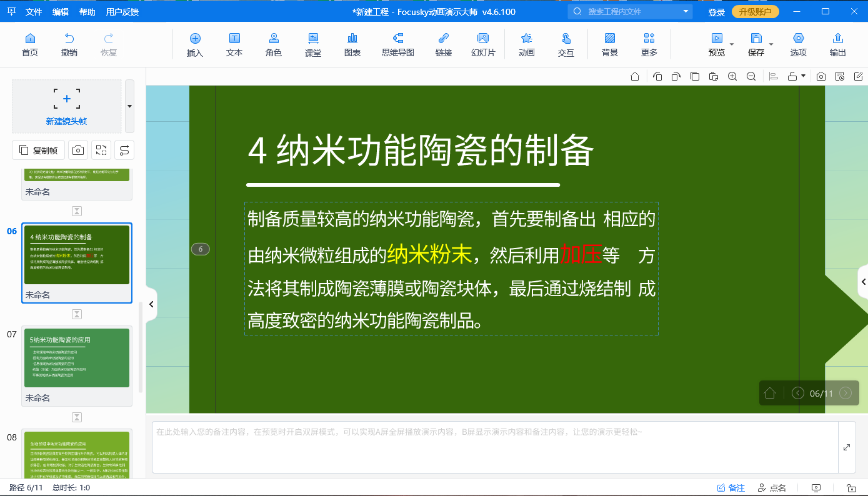Viewport: 868px width, 496px height.
Task: Click the 升级账户 upgrade button
Action: click(756, 12)
